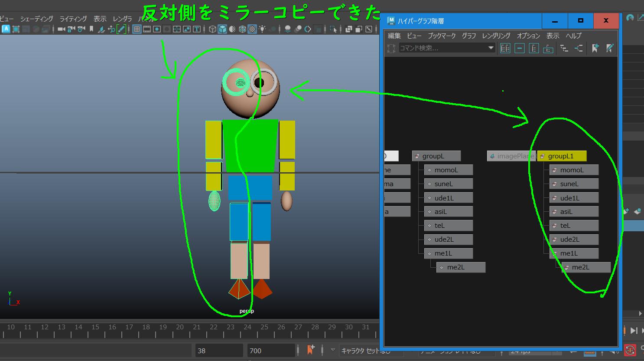Toggle the textured display checker icon
Image resolution: width=644 pixels, height=361 pixels.
(252, 29)
